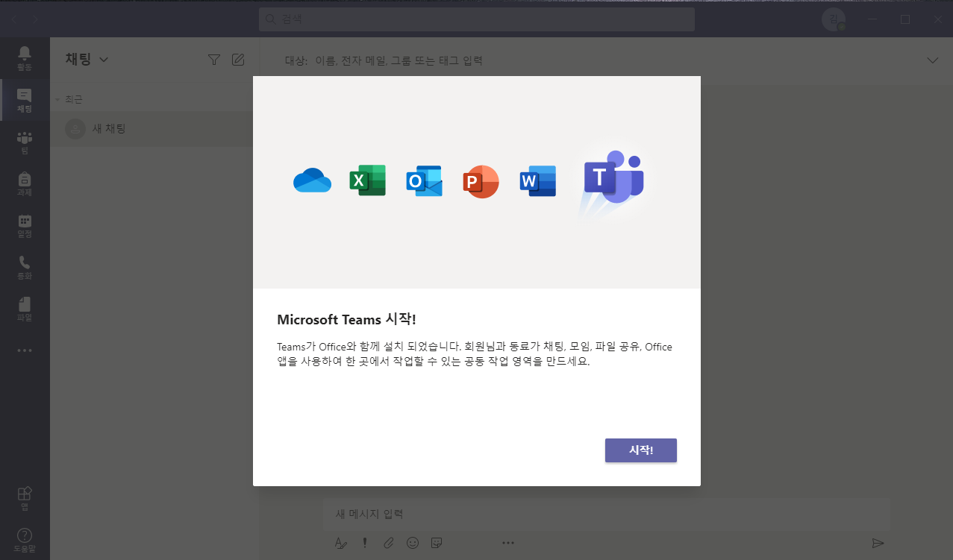The height and width of the screenshot is (560, 953).
Task: Open the 과제 assignments sidebar icon
Action: tap(25, 183)
